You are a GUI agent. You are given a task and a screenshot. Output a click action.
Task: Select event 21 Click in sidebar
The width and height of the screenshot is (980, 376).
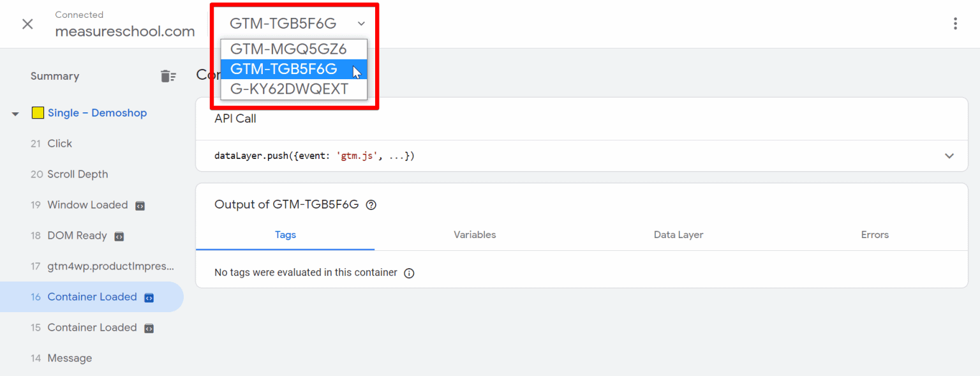coord(59,144)
